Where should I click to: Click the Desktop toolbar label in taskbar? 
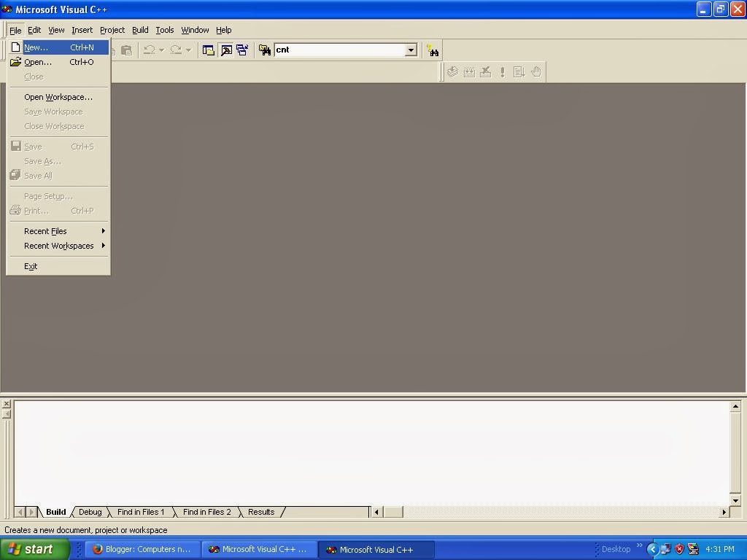[616, 549]
